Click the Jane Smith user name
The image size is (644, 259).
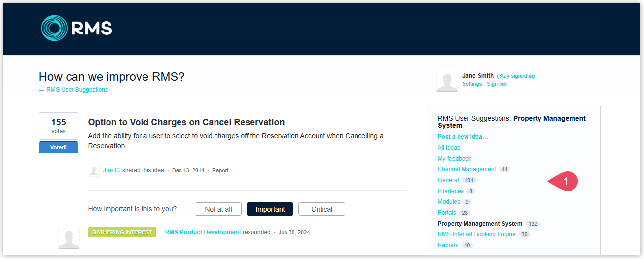pyautogui.click(x=478, y=76)
